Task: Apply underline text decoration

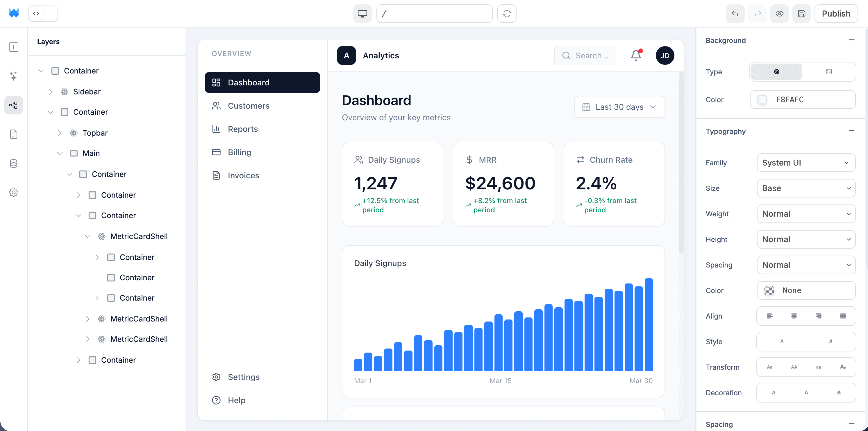Action: (806, 392)
